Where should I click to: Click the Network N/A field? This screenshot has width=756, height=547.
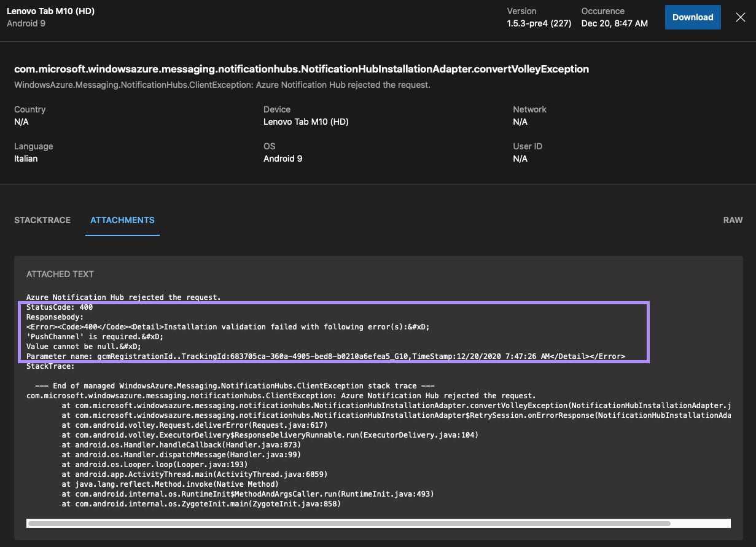pyautogui.click(x=520, y=122)
